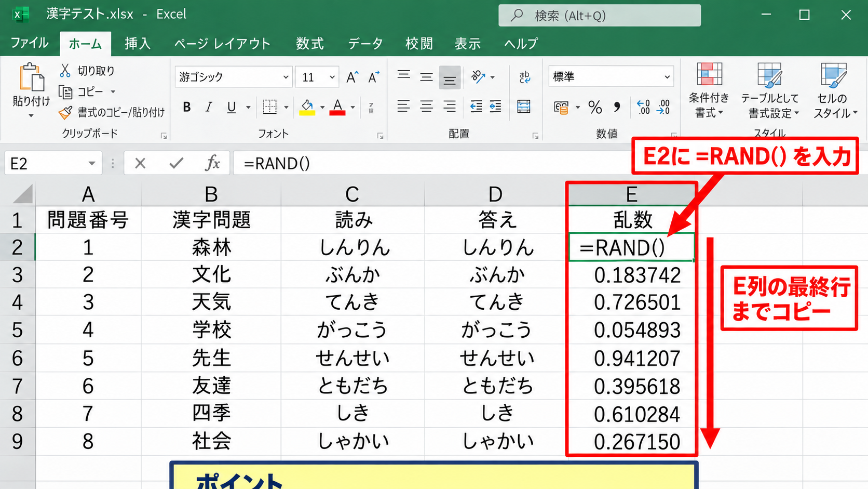This screenshot has height=489, width=868.
Task: Expand fill color palette arrow
Action: tap(322, 108)
